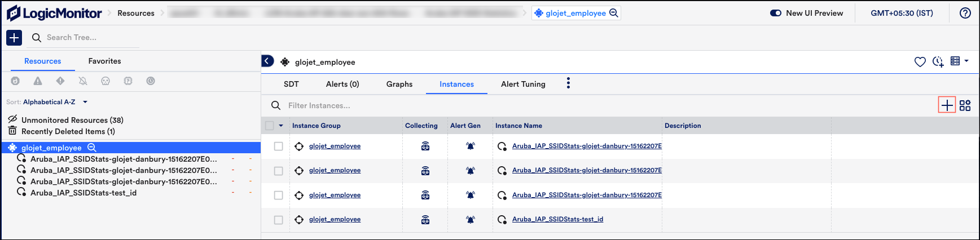Image resolution: width=980 pixels, height=240 pixels.
Task: Click the Instance Name column header
Action: (518, 126)
